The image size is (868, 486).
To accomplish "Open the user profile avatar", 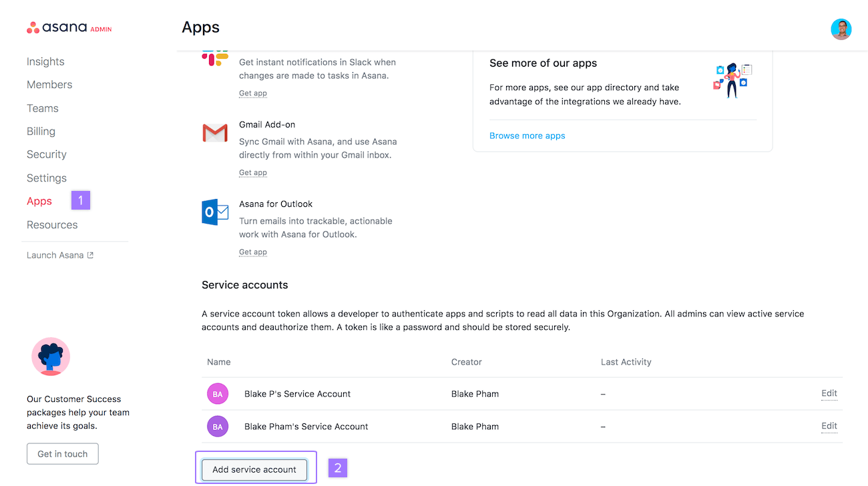I will click(x=841, y=29).
